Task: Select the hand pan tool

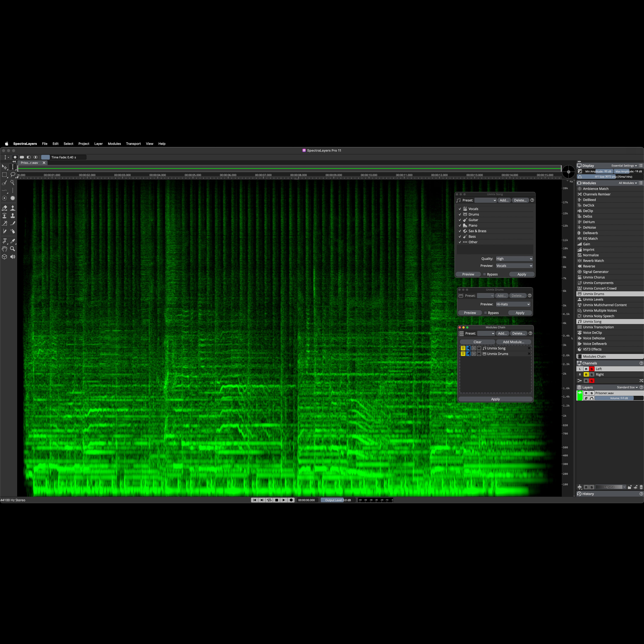Action: pyautogui.click(x=4, y=249)
